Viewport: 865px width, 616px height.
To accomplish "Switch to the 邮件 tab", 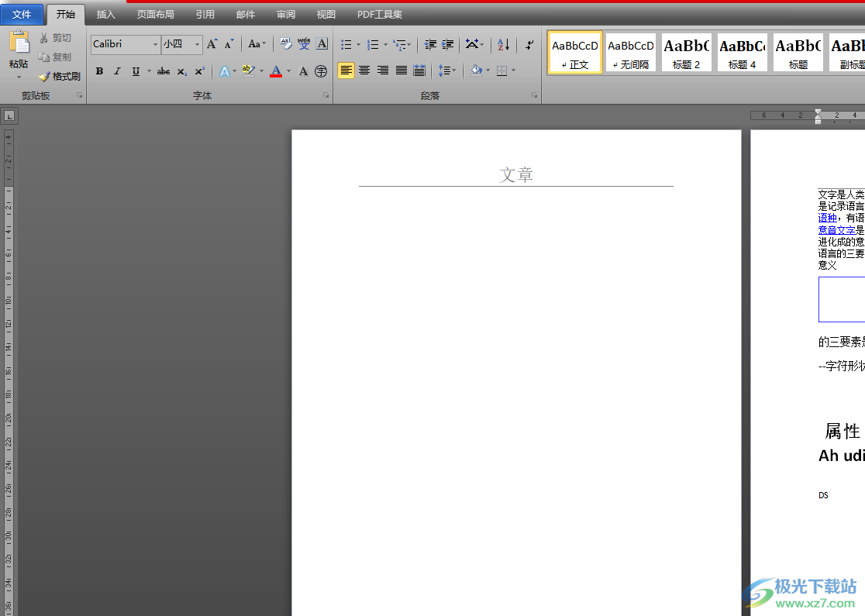I will [245, 15].
